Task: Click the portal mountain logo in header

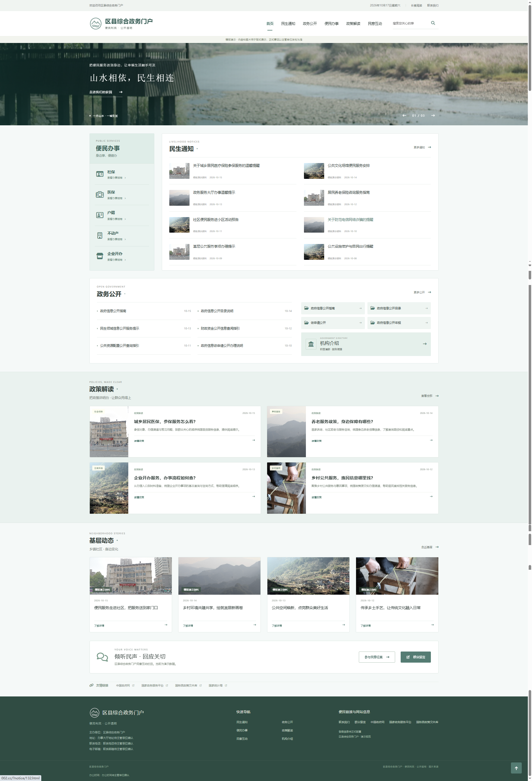Action: (96, 24)
